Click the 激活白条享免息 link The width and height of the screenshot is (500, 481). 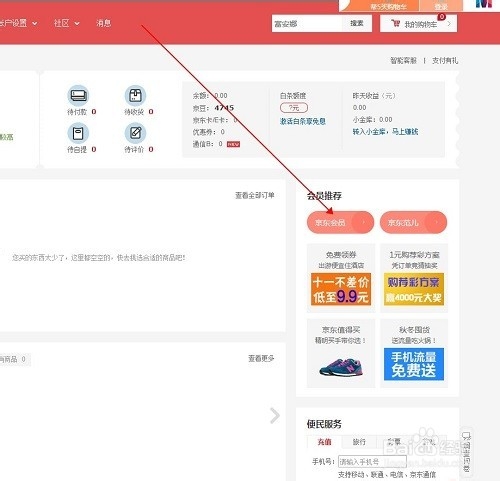pyautogui.click(x=303, y=121)
